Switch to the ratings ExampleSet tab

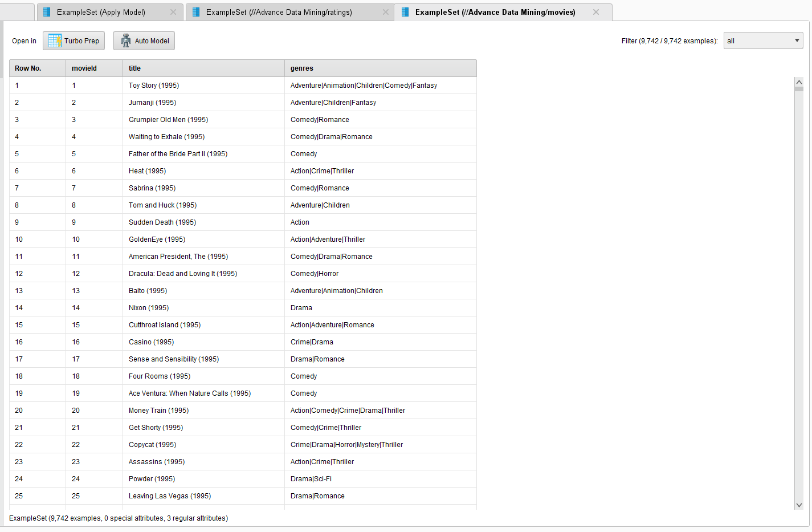click(289, 12)
